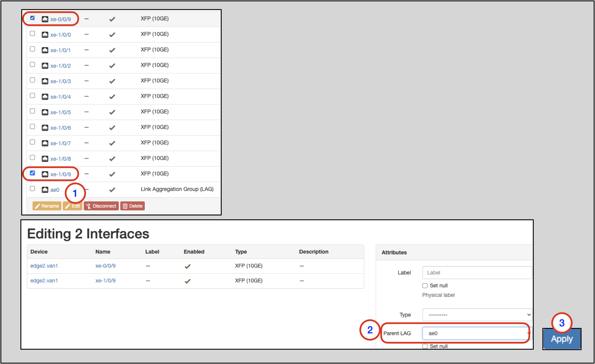Screen dimensions: 595x364
Task: Enable Set null under the Label field
Action: 425,286
